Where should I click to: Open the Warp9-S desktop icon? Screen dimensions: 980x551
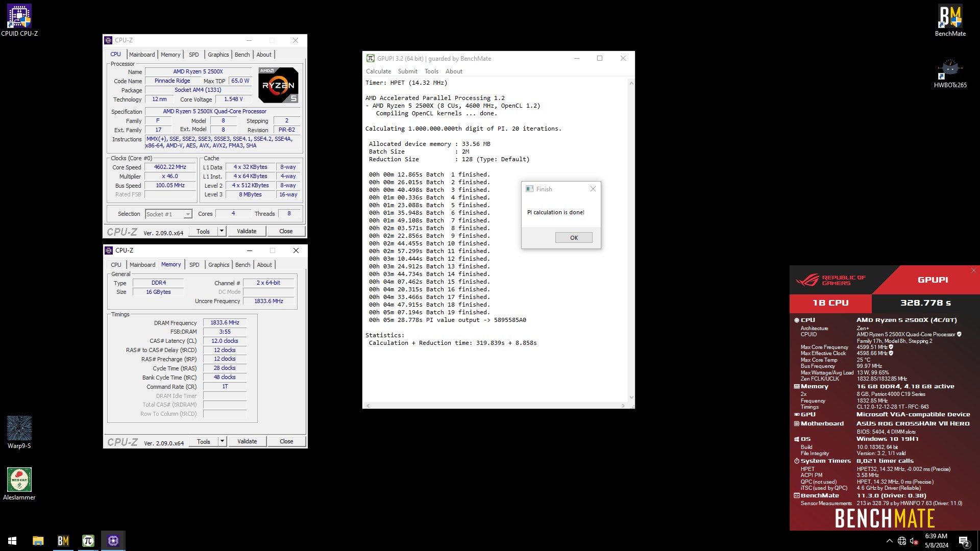(x=19, y=433)
